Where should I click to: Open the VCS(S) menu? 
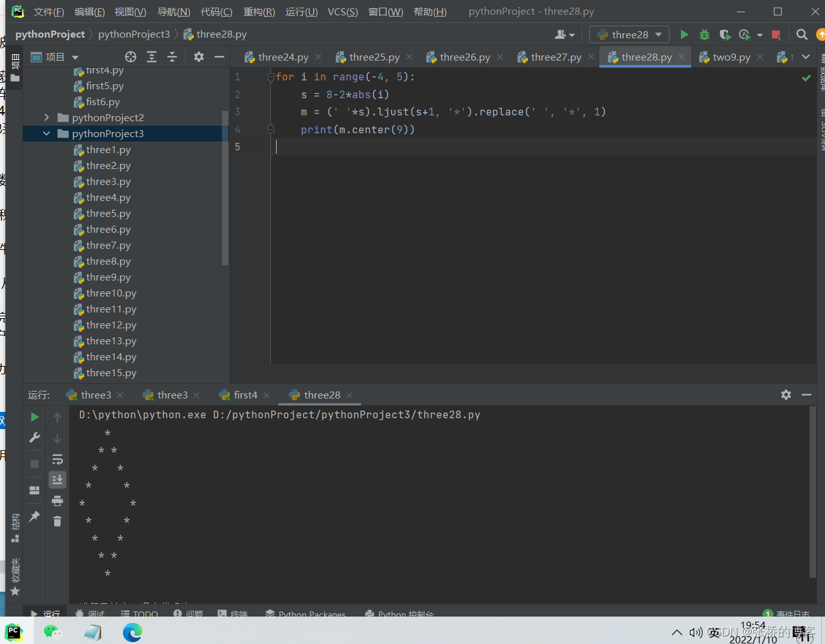tap(342, 11)
